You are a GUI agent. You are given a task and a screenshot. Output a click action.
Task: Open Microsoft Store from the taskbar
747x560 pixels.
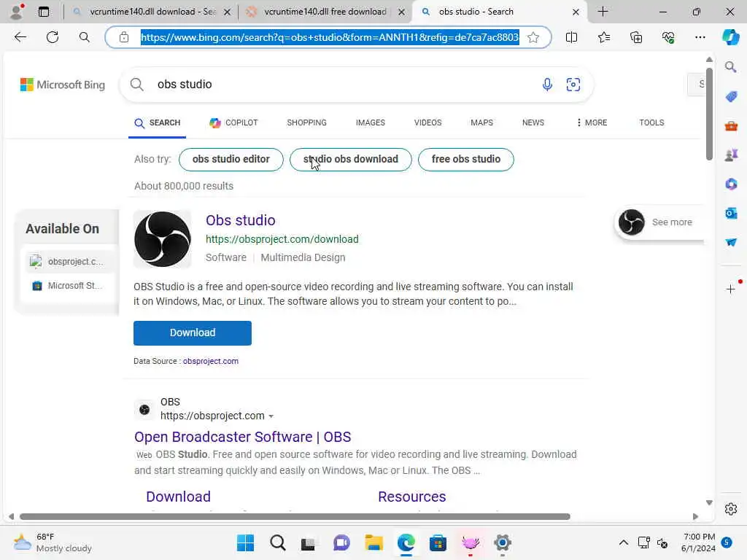coord(438,542)
